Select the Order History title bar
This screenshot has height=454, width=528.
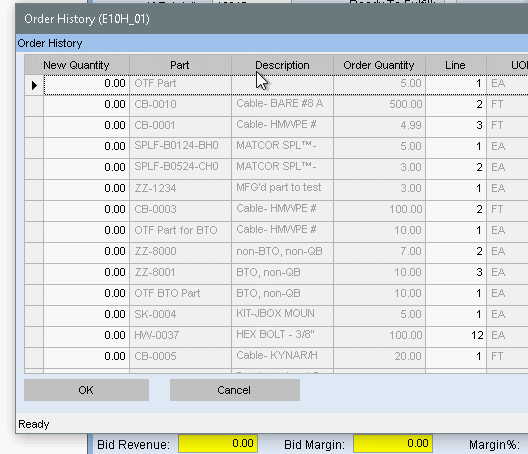[272, 19]
